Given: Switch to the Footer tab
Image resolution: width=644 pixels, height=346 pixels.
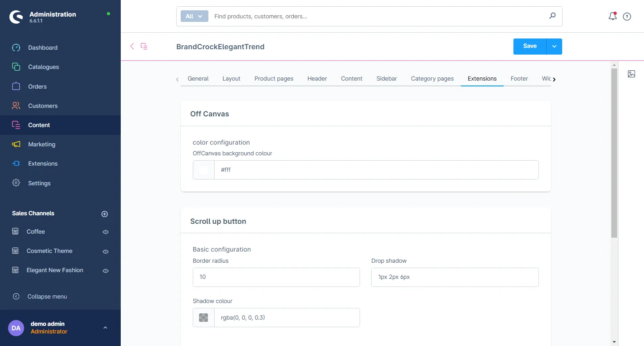Looking at the screenshot, I should click(519, 78).
